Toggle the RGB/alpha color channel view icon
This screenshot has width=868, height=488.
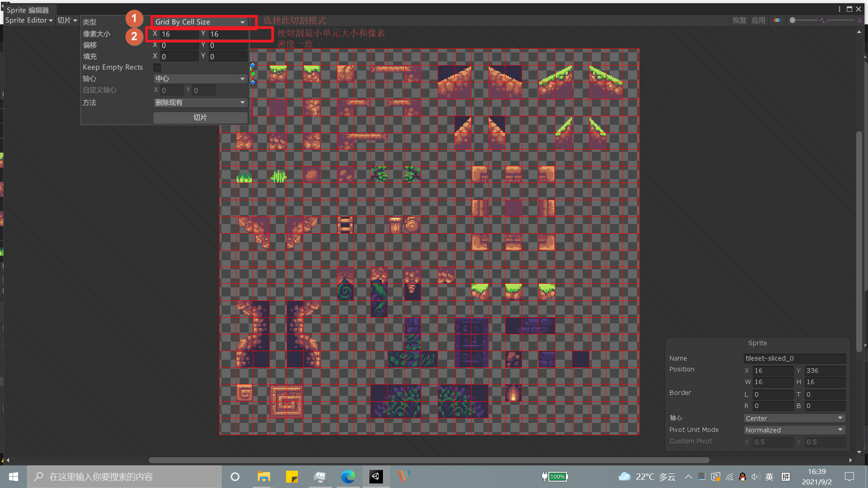[777, 20]
